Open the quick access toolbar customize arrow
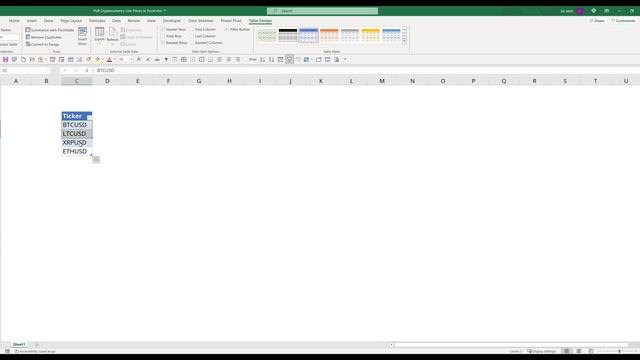This screenshot has height=360, width=640. [345, 60]
